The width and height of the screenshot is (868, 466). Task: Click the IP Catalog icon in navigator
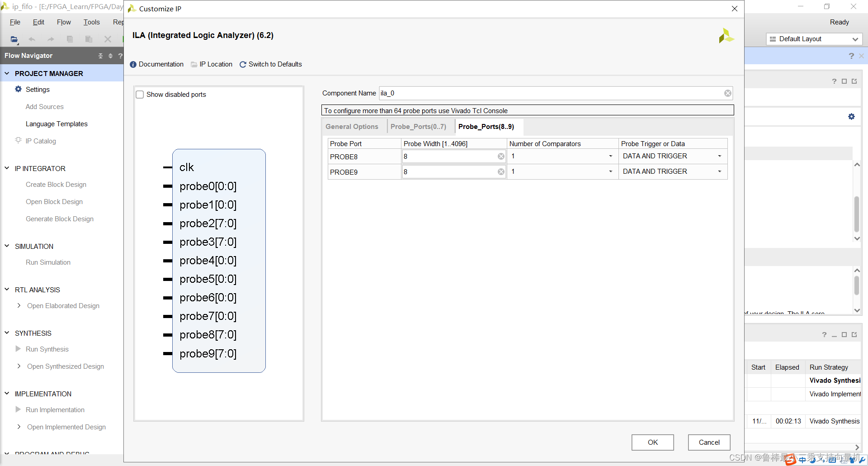coord(19,140)
